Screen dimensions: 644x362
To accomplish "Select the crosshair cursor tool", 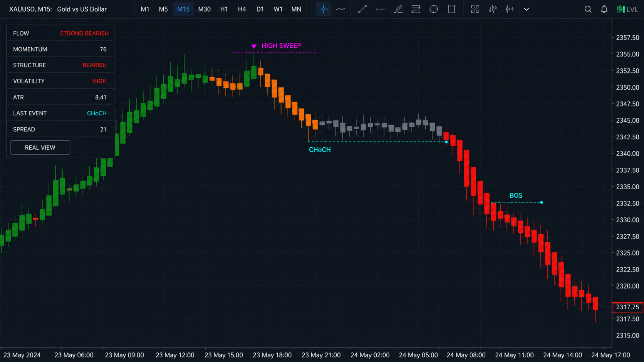I will click(324, 9).
